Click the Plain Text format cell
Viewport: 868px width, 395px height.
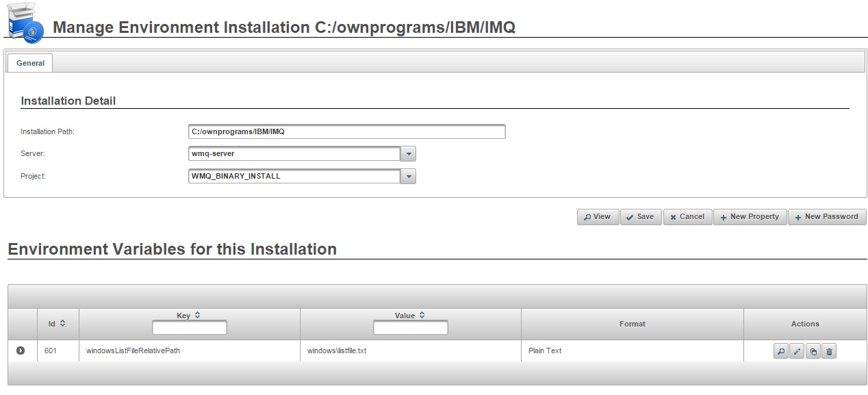click(633, 351)
